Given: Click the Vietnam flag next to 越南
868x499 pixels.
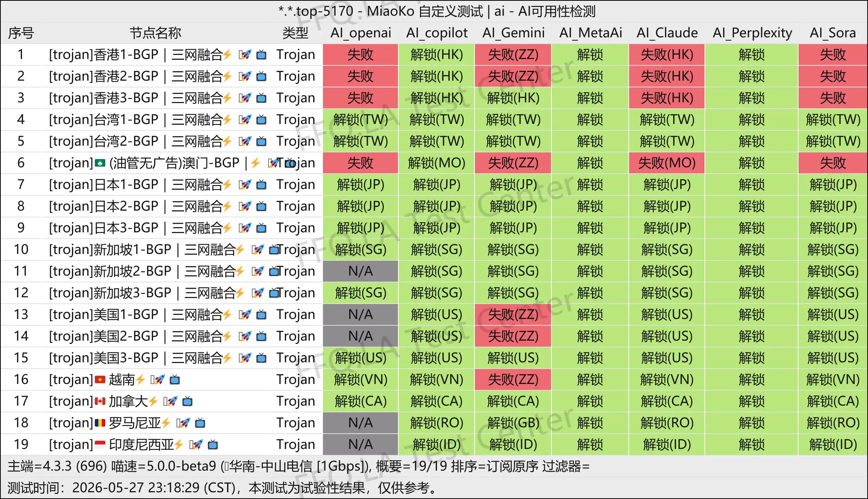Looking at the screenshot, I should click(100, 380).
